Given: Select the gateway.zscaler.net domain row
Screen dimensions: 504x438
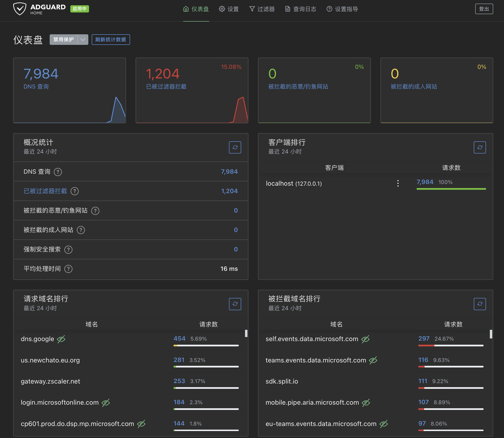Looking at the screenshot, I should (131, 383).
